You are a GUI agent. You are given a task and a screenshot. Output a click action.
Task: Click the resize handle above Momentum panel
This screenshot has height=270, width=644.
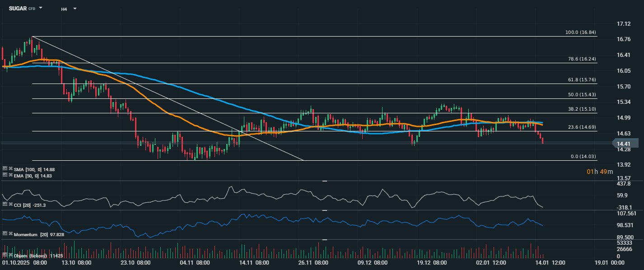324,210
